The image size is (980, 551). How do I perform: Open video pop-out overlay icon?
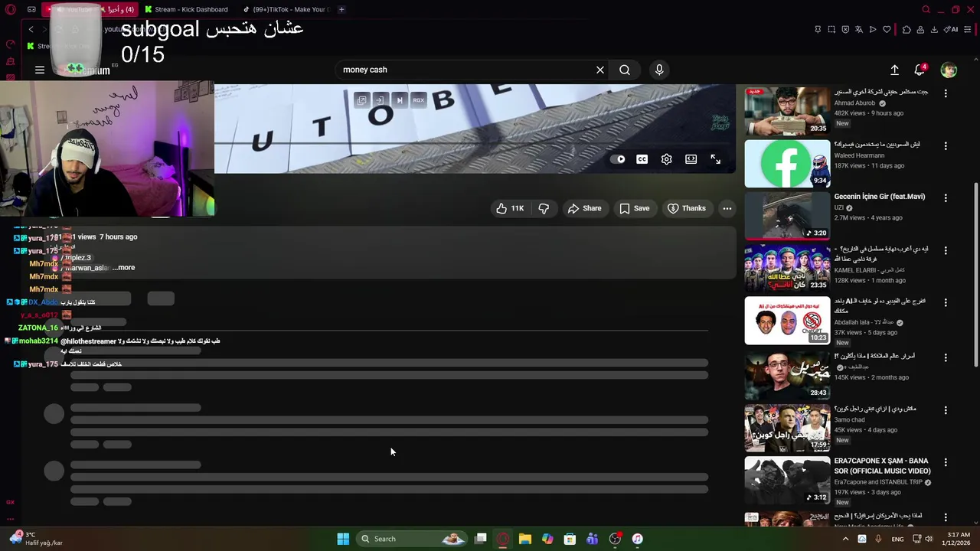361,100
